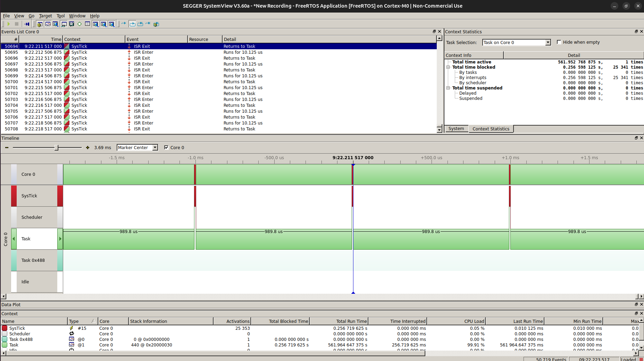Open the Marker Center dropdown
The height and width of the screenshot is (361, 644).
point(155,147)
